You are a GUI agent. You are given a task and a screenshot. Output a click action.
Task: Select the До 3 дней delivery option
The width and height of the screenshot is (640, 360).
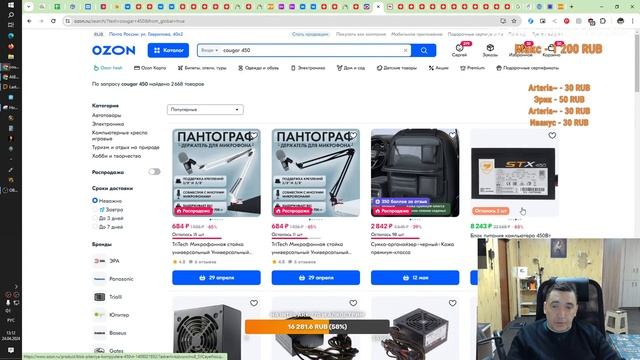108,218
